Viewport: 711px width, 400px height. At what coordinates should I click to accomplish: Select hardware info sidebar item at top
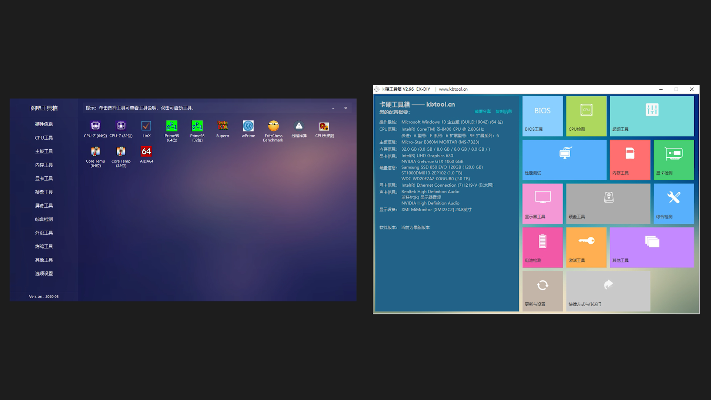[44, 124]
